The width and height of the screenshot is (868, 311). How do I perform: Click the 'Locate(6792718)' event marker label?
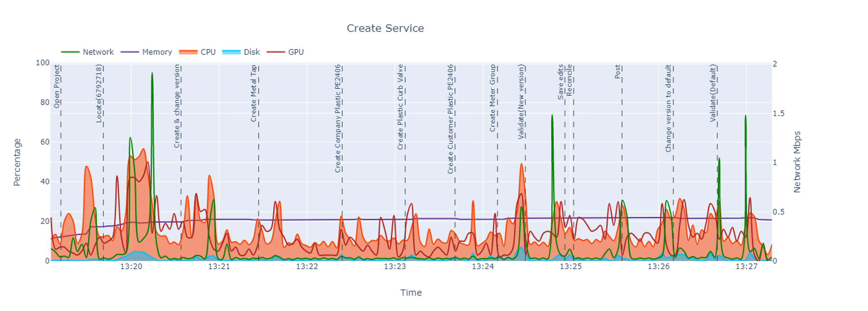[99, 93]
